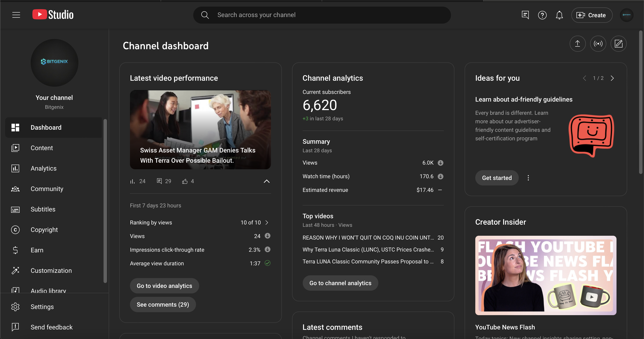The height and width of the screenshot is (339, 644).
Task: Click the Go live broadcast icon
Action: (x=598, y=44)
